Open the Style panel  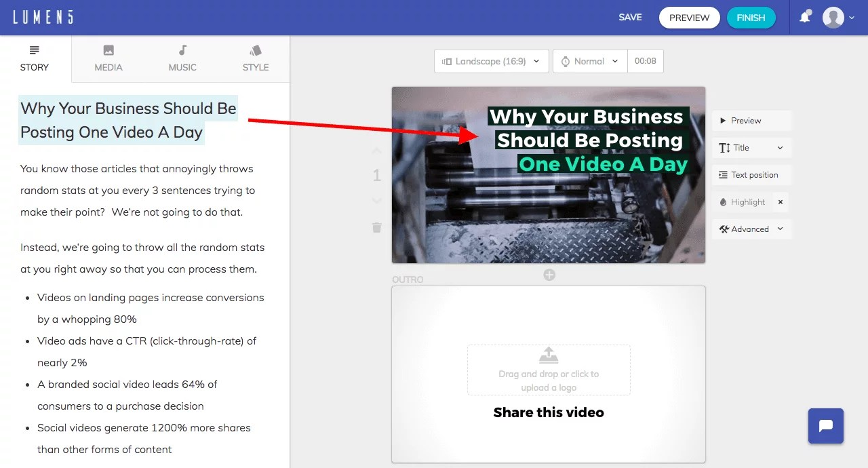(x=256, y=58)
